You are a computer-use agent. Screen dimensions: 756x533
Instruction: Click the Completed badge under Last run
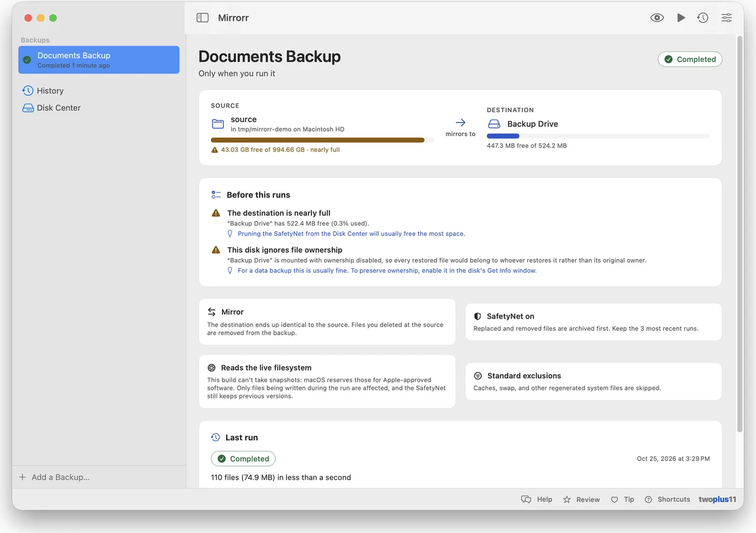(243, 459)
